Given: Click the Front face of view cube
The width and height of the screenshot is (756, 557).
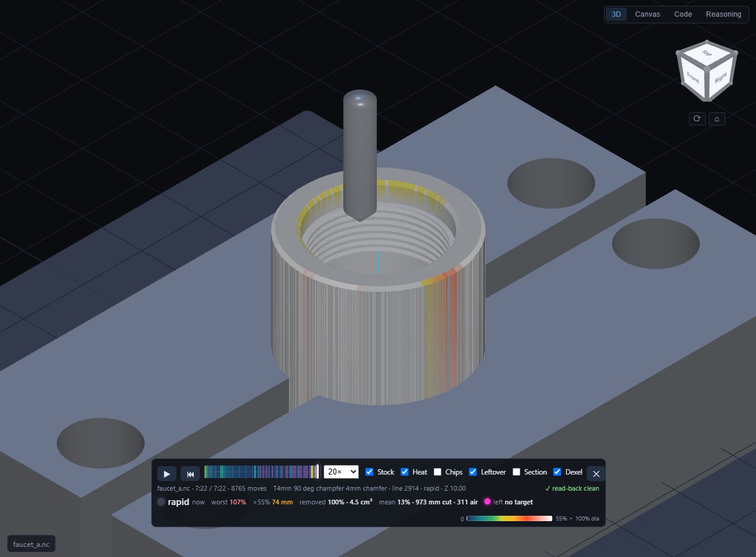Looking at the screenshot, I should click(x=693, y=77).
